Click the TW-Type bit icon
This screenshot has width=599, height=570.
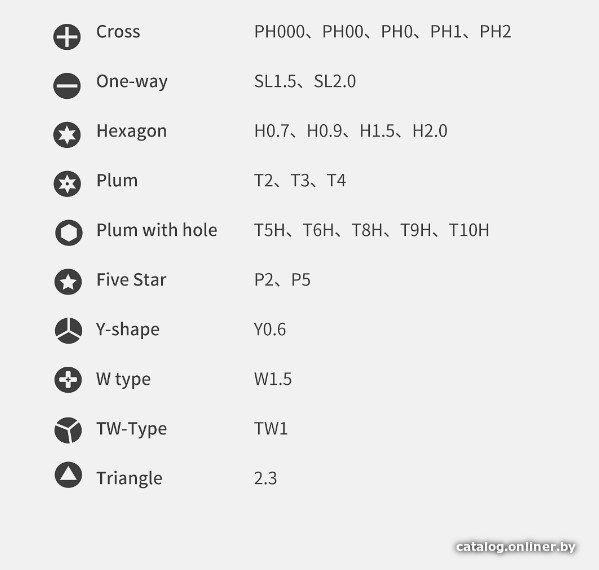(68, 430)
